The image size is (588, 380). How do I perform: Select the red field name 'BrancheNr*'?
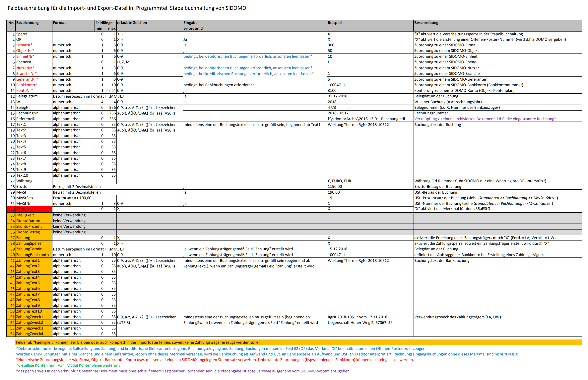tap(26, 73)
